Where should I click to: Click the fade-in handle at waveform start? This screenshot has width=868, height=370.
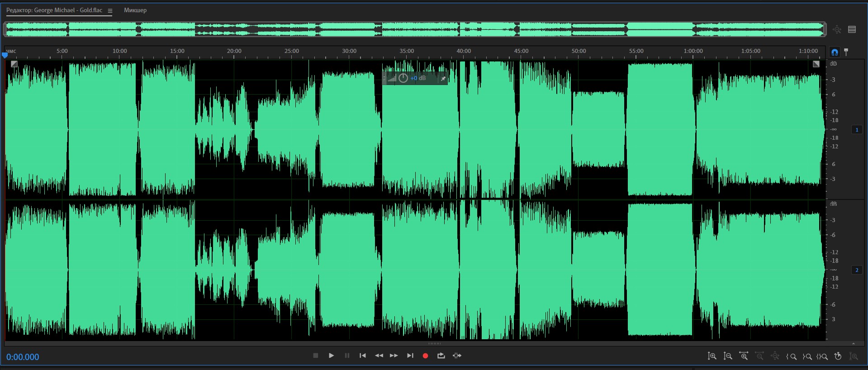[14, 64]
